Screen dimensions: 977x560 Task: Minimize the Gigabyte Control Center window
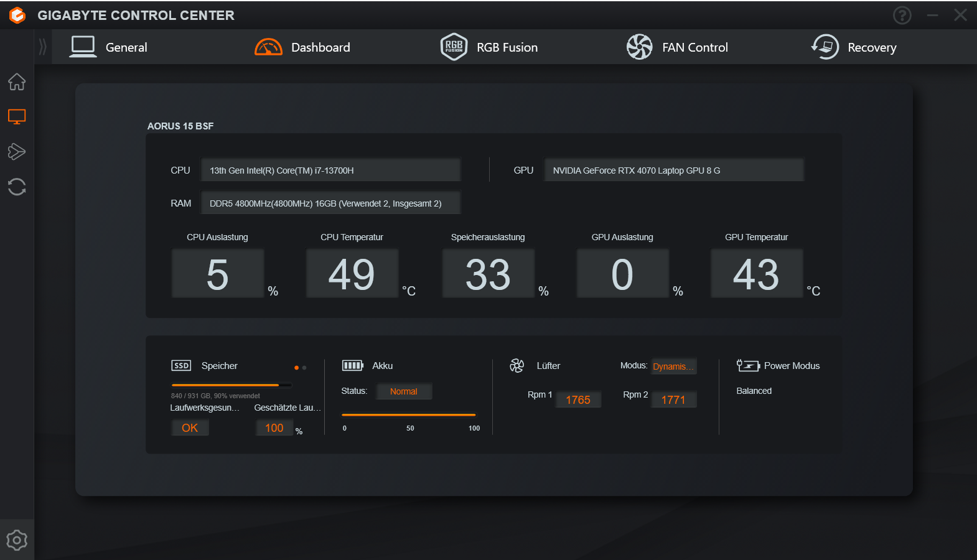[x=932, y=15]
